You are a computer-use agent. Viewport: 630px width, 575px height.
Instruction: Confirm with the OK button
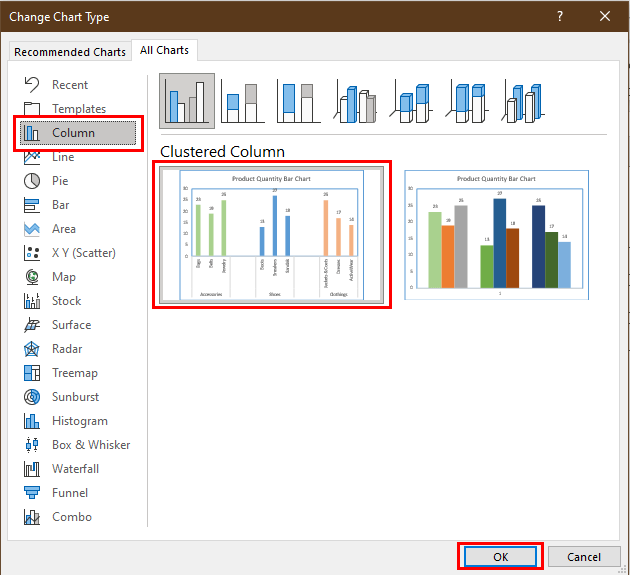(x=500, y=557)
